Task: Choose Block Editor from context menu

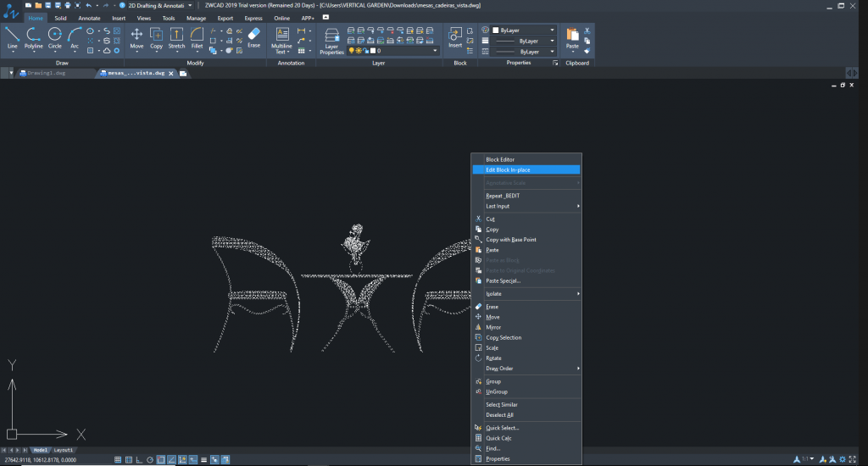Action: pyautogui.click(x=526, y=159)
